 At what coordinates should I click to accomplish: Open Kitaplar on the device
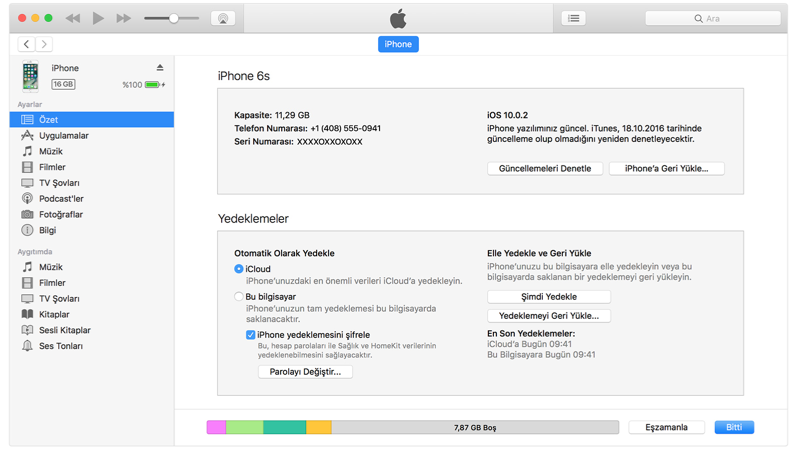point(91,314)
